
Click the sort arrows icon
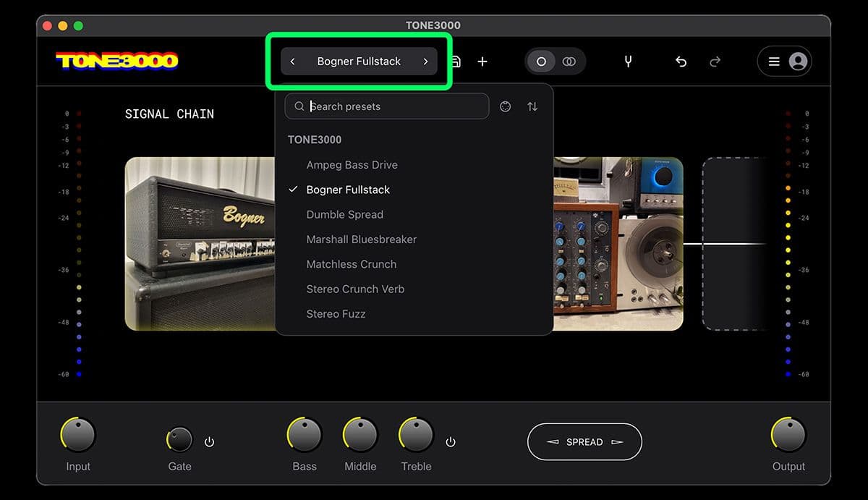coord(532,106)
